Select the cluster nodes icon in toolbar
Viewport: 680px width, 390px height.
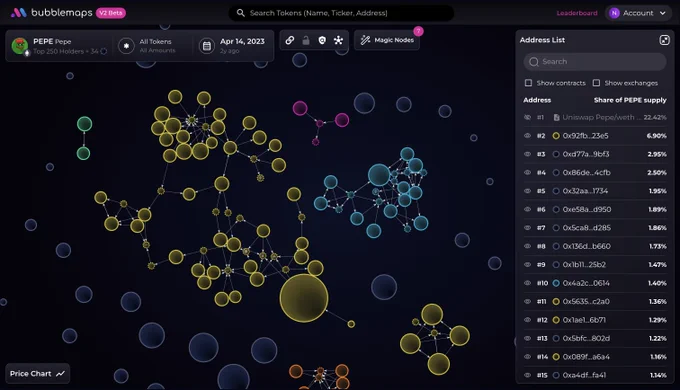[x=338, y=40]
